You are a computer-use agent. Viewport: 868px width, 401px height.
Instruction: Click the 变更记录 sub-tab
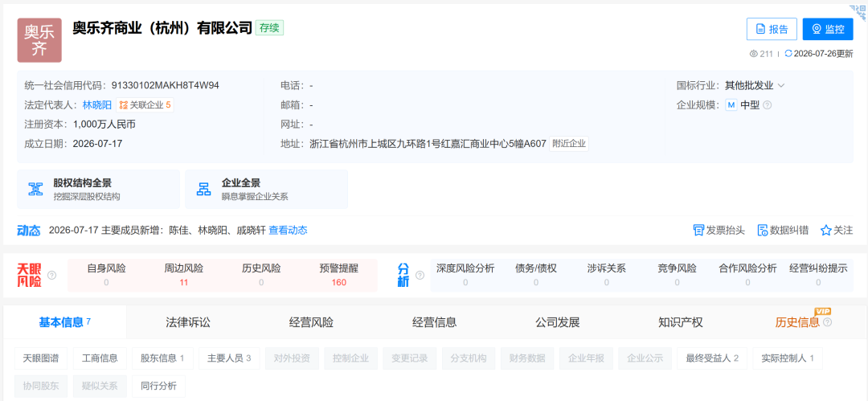[410, 358]
